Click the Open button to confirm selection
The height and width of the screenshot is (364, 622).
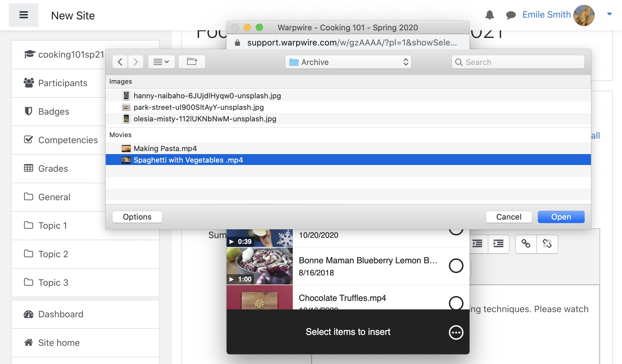(x=561, y=217)
